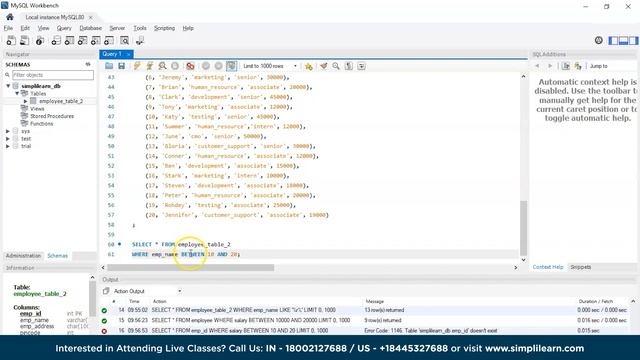Viewport: 640px width, 360px height.
Task: Open the Query menu
Action: (x=64, y=28)
